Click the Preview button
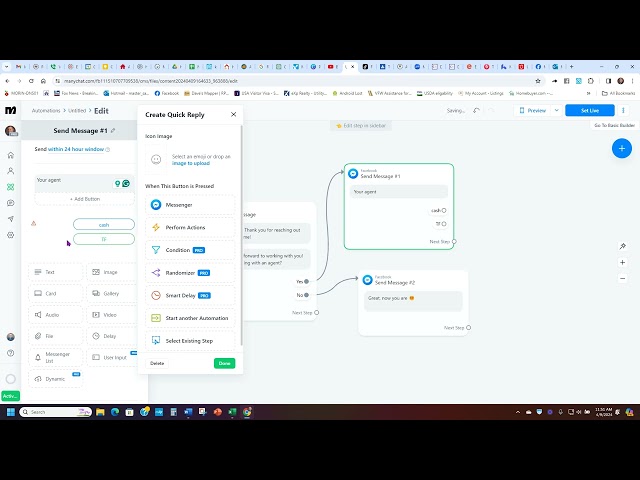The width and height of the screenshot is (640, 480). [532, 111]
